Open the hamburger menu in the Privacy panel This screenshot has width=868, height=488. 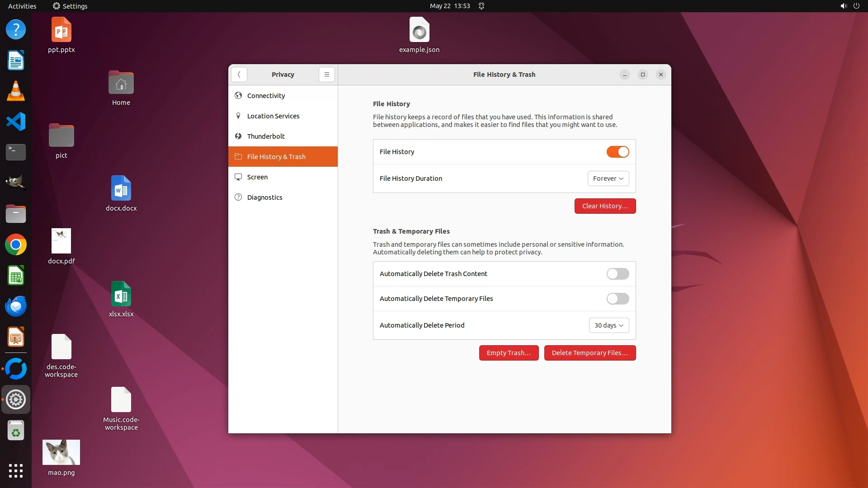point(326,75)
